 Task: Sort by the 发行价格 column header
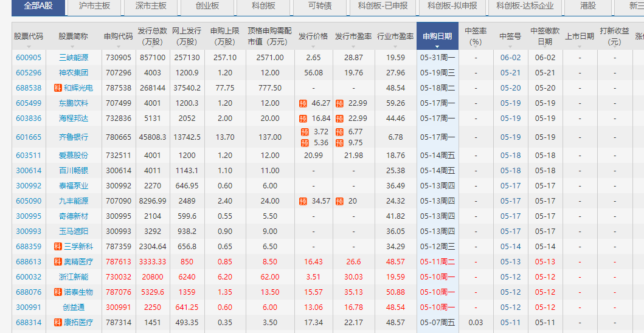pyautogui.click(x=313, y=36)
